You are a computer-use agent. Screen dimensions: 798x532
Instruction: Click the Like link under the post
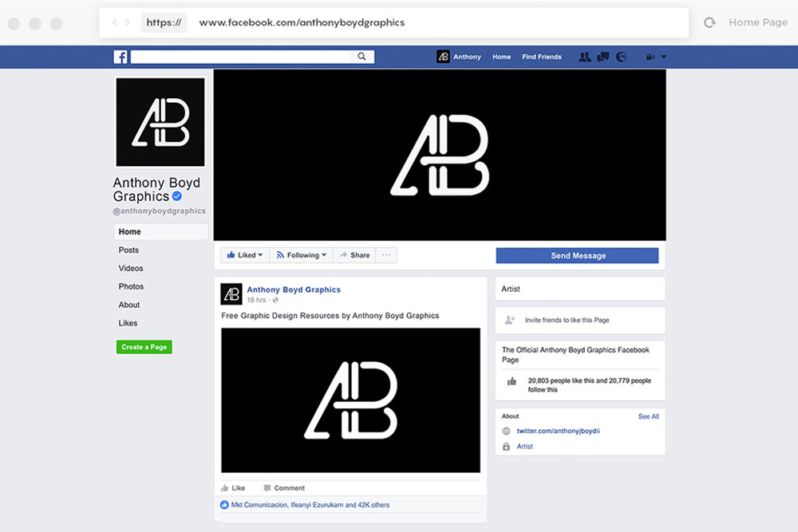point(238,488)
